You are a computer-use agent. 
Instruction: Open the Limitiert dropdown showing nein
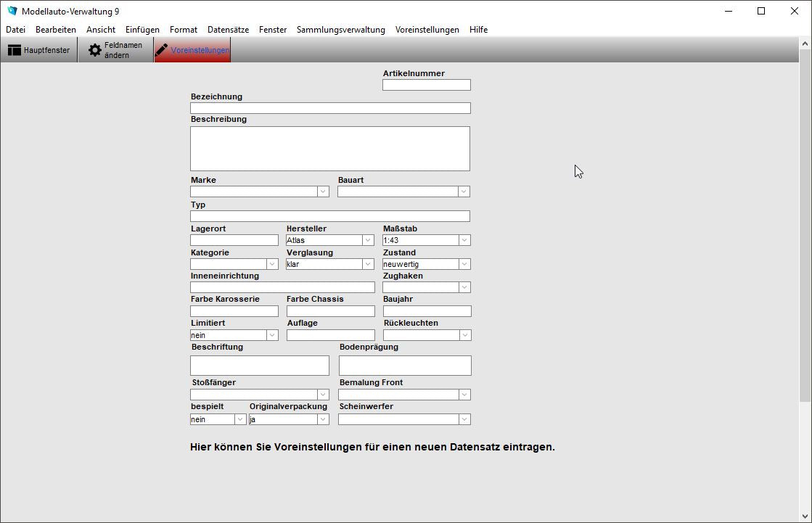coord(272,334)
